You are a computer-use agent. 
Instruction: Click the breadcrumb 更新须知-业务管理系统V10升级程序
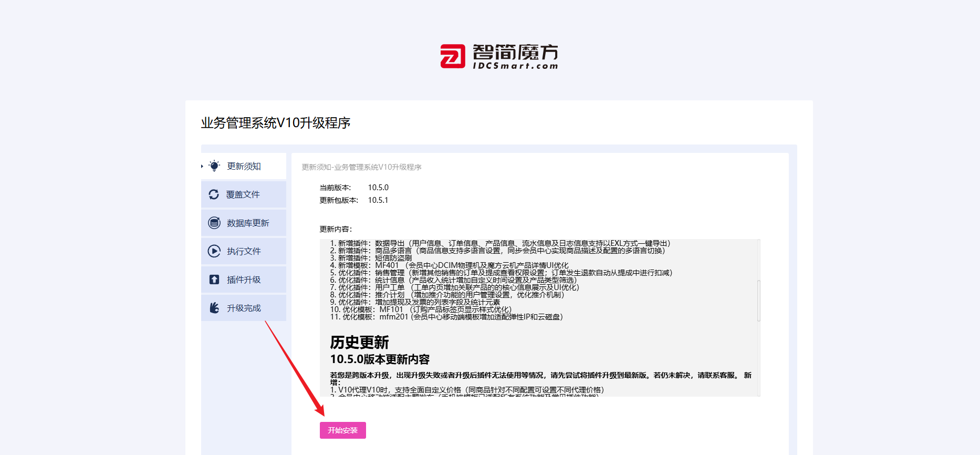362,167
